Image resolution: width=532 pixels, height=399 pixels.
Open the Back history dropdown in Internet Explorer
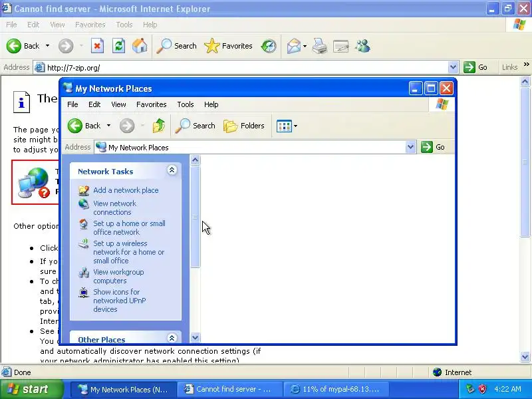pos(47,46)
